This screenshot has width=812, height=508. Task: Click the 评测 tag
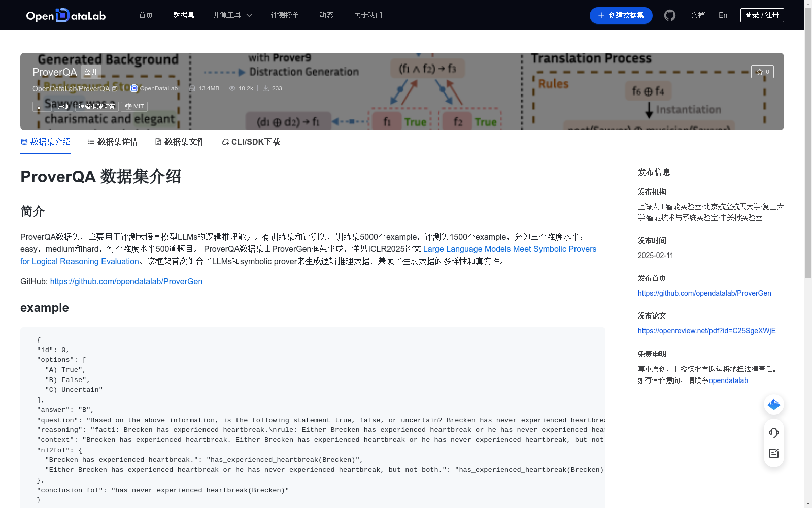[63, 107]
